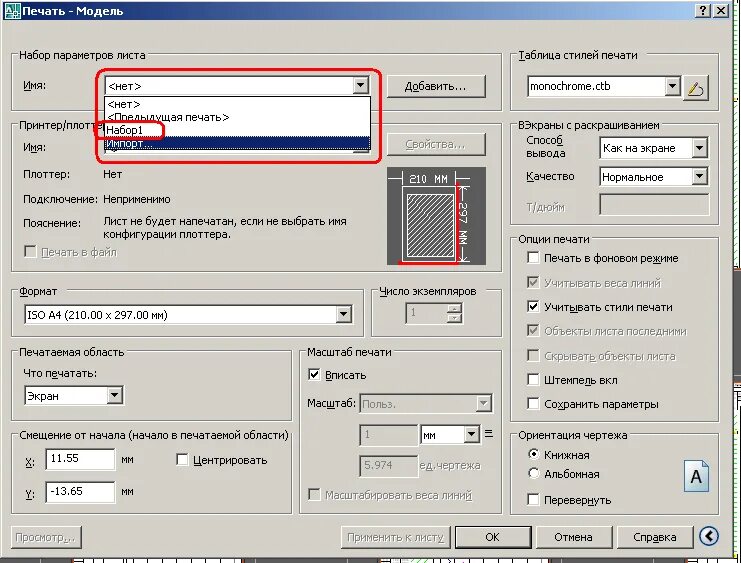
Task: Click the collapse options round arrow button
Action: point(709,536)
